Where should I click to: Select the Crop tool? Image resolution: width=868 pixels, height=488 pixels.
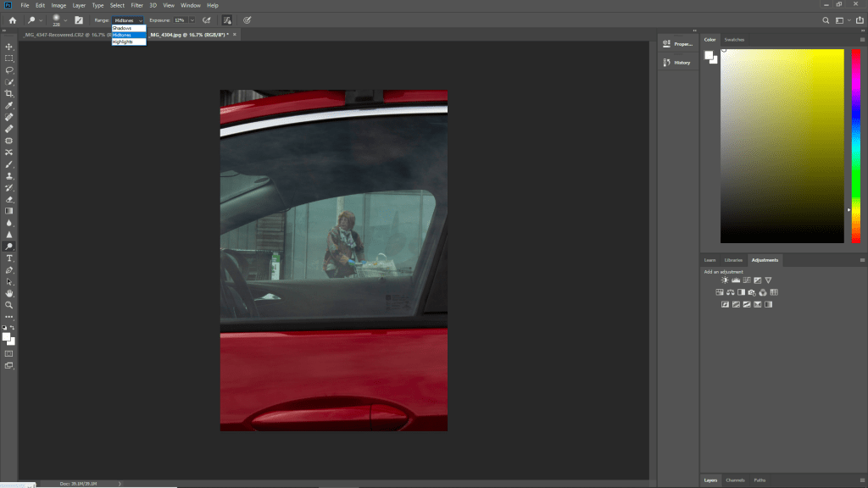[9, 93]
